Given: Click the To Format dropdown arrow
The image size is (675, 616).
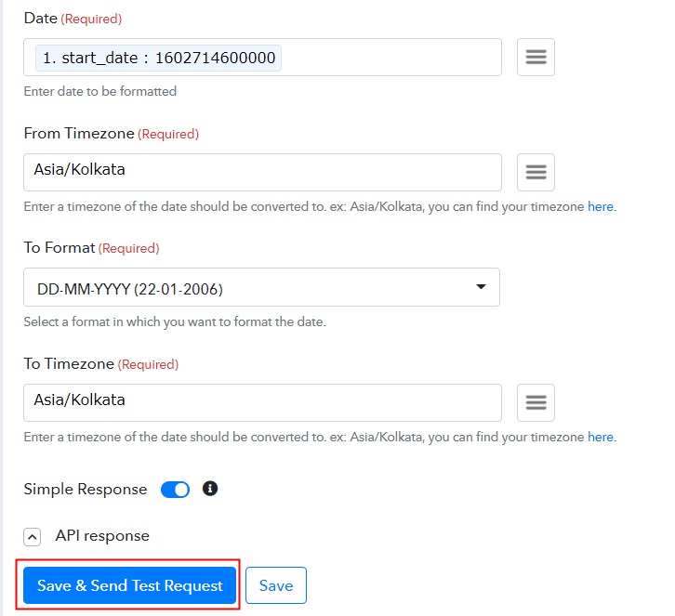Looking at the screenshot, I should 481,287.
